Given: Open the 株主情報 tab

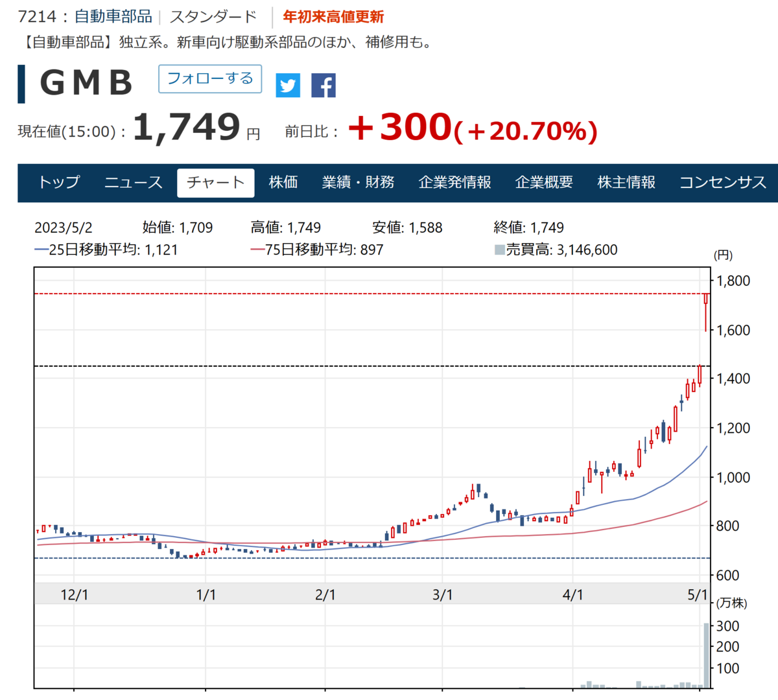Looking at the screenshot, I should point(626,183).
